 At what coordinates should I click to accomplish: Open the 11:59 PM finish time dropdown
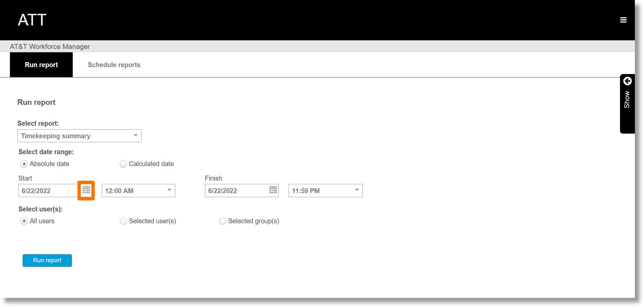coord(326,190)
